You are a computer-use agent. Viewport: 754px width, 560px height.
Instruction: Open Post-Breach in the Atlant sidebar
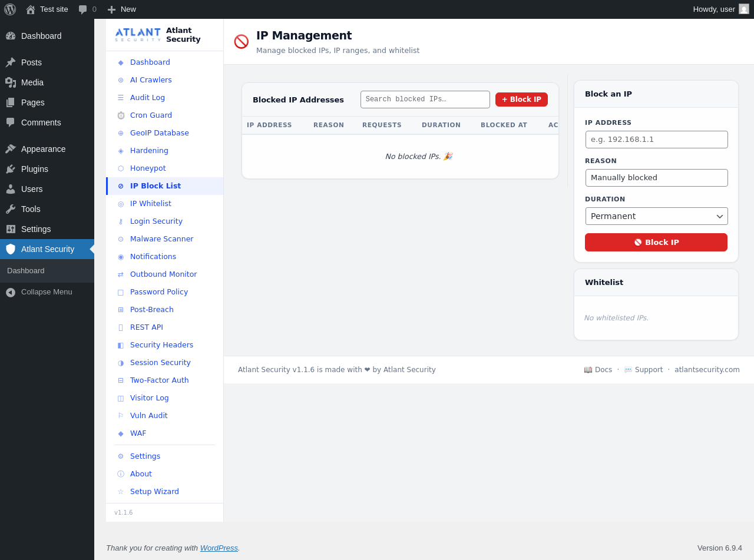point(152,310)
